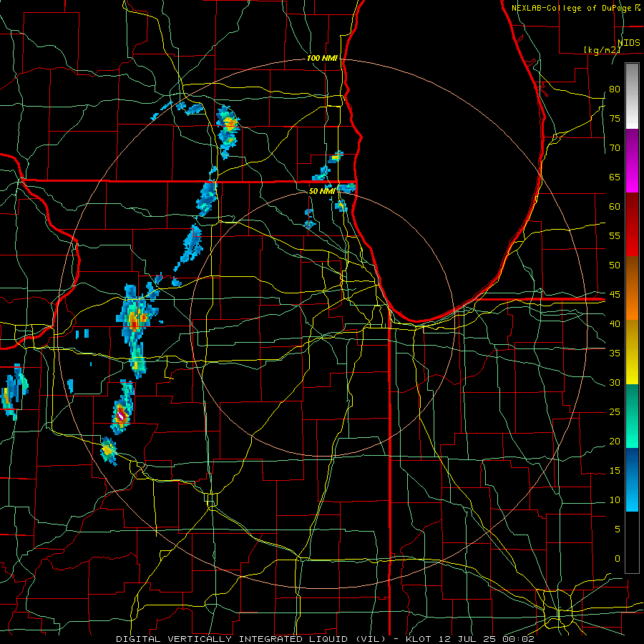The image size is (644, 644).
Task: Click the storm cell with magenta-white core
Action: [x=122, y=414]
